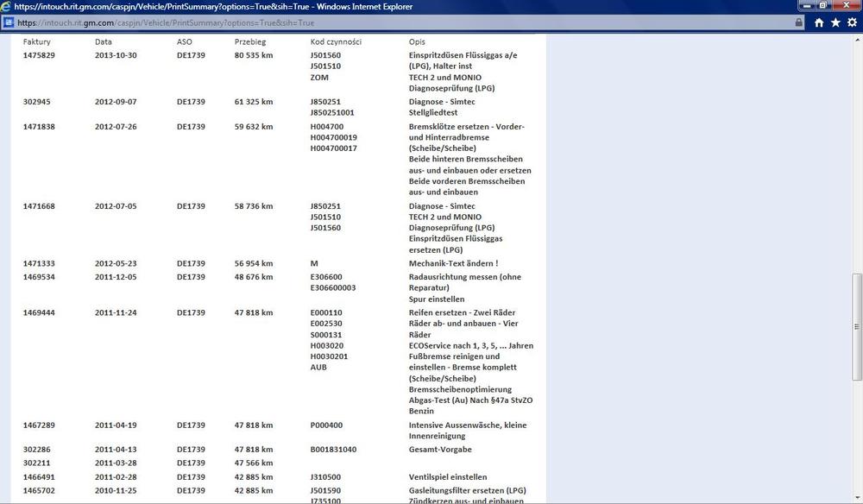Click mileage 48 676 km
The image size is (863, 504).
click(254, 277)
